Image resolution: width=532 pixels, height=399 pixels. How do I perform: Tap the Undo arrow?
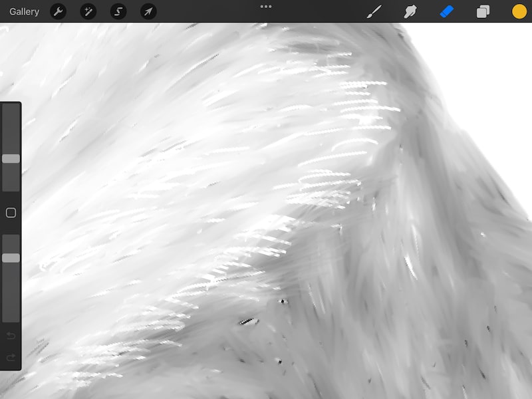pyautogui.click(x=10, y=336)
